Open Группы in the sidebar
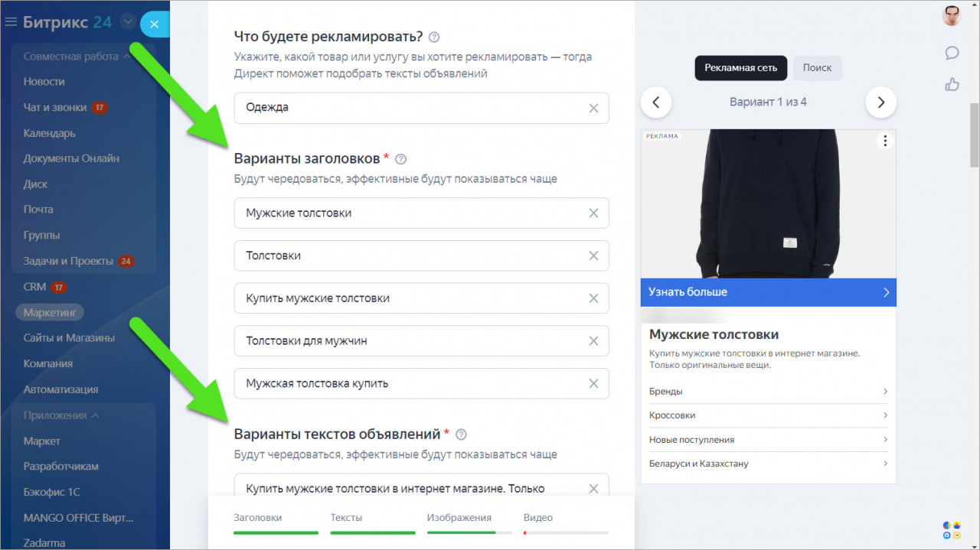The width and height of the screenshot is (980, 550). pos(41,236)
